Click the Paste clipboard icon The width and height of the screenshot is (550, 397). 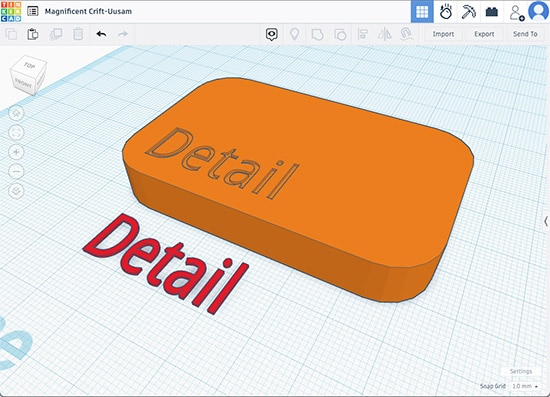click(33, 34)
